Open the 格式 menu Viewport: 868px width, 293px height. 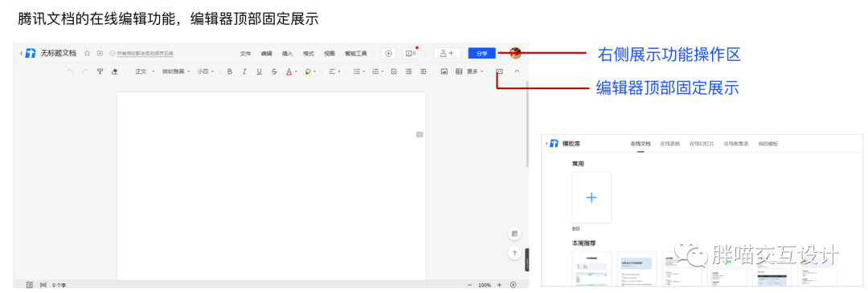pos(309,54)
